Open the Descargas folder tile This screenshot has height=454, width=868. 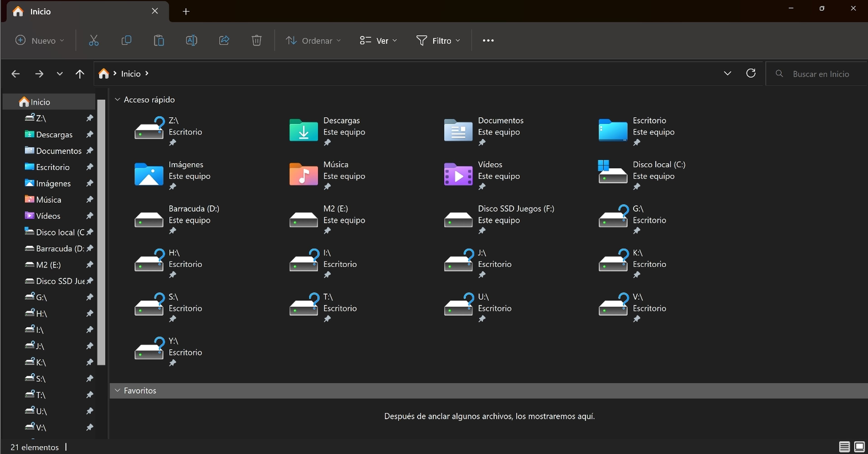327,131
